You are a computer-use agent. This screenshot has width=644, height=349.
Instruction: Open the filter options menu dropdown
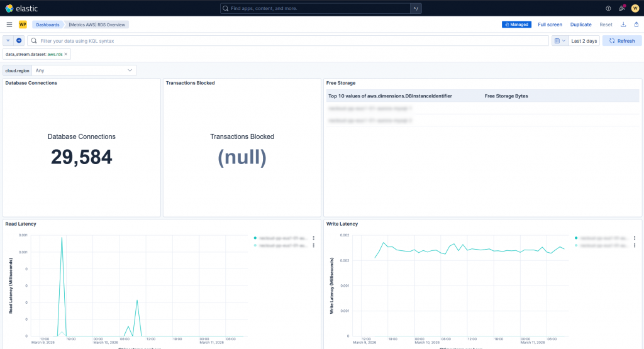pyautogui.click(x=9, y=41)
